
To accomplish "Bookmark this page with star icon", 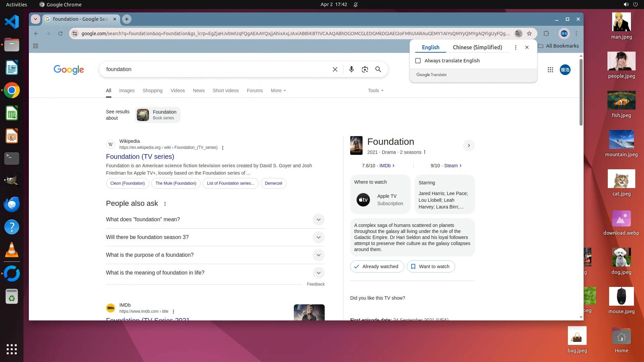I will point(529,34).
